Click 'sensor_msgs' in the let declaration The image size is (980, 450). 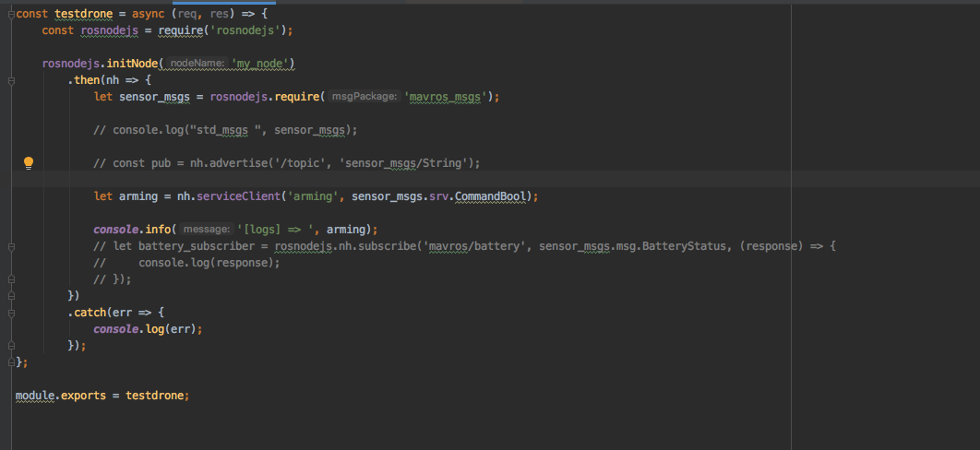[x=155, y=97]
